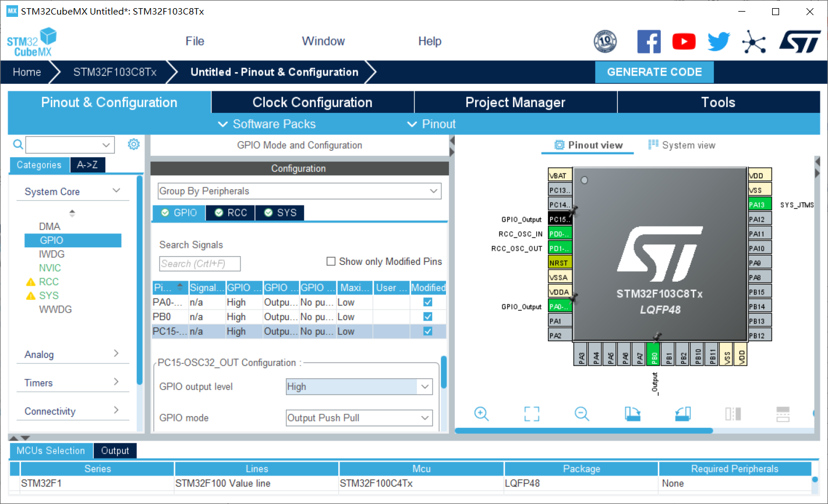Click the ST logo icon
The width and height of the screenshot is (828, 504).
tap(800, 42)
